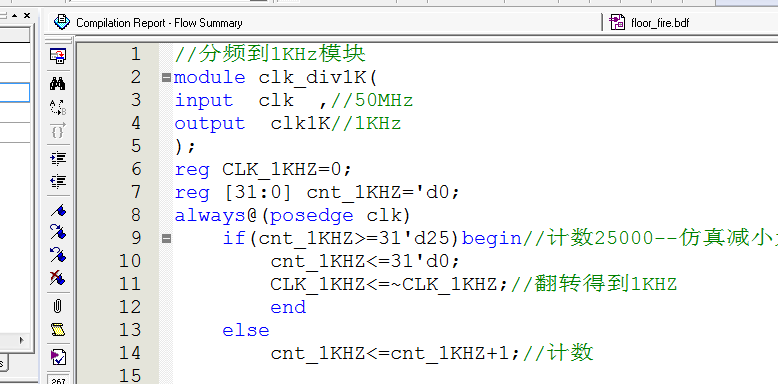Click 'cnt_1KHZ<=cnt_1KHZ+1;' on line 14
This screenshot has width=778, height=384.
click(x=396, y=353)
